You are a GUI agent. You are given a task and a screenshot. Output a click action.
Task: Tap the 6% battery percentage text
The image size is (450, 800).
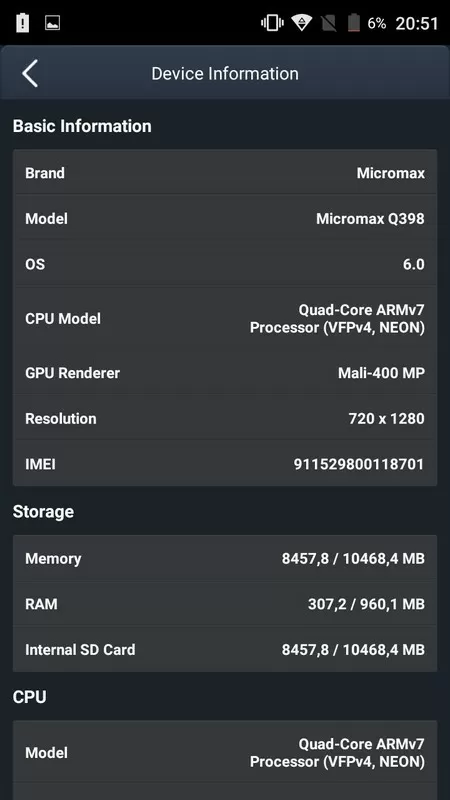[377, 23]
